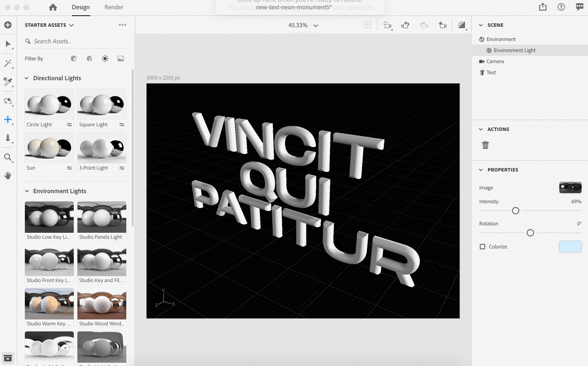588x366 pixels.
Task: Open Circle Light adjustment sliders icon
Action: point(69,124)
